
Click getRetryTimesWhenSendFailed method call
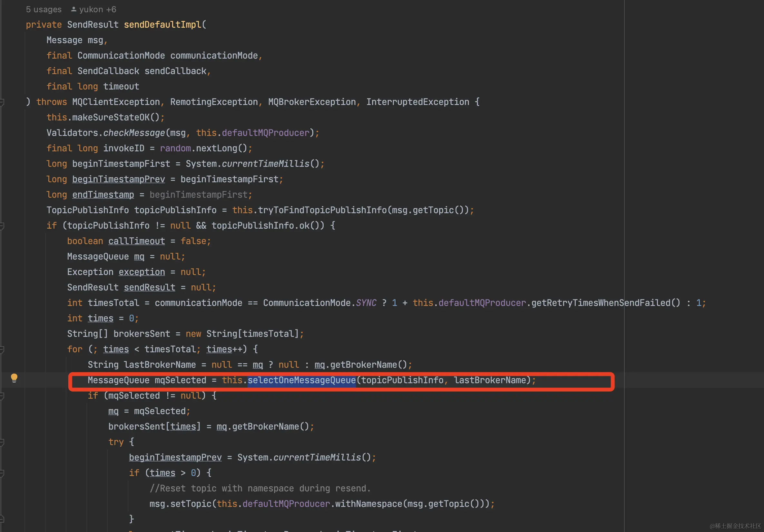(601, 303)
